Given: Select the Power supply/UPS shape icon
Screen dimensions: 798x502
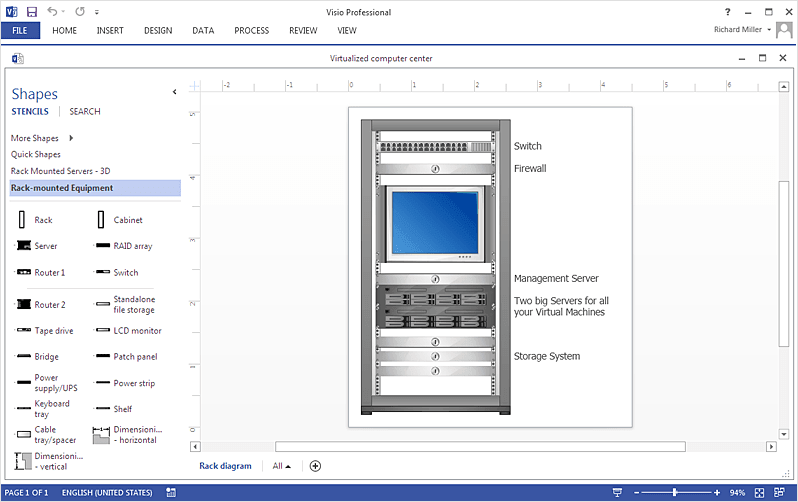Looking at the screenshot, I should pos(23,382).
